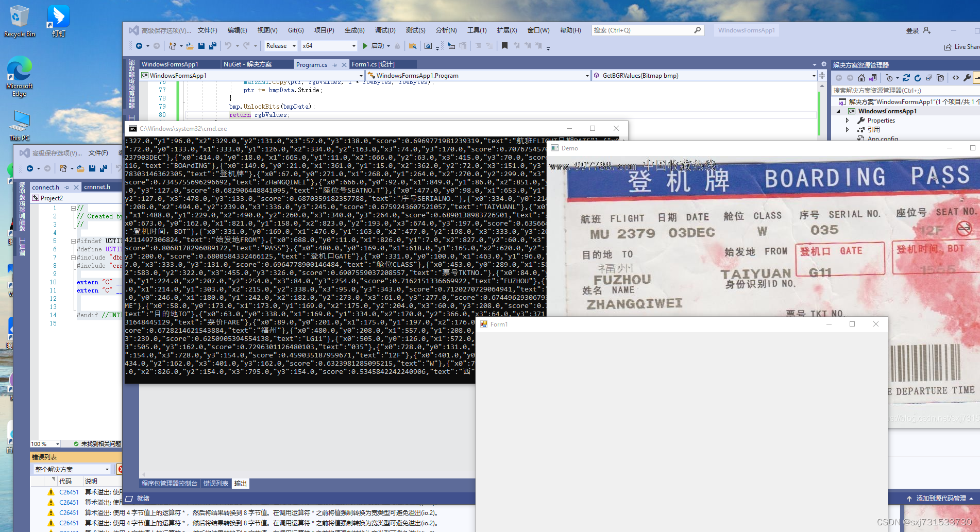The height and width of the screenshot is (532, 980).
Task: Click the Home icon in Solution Explorer
Action: [x=861, y=78]
